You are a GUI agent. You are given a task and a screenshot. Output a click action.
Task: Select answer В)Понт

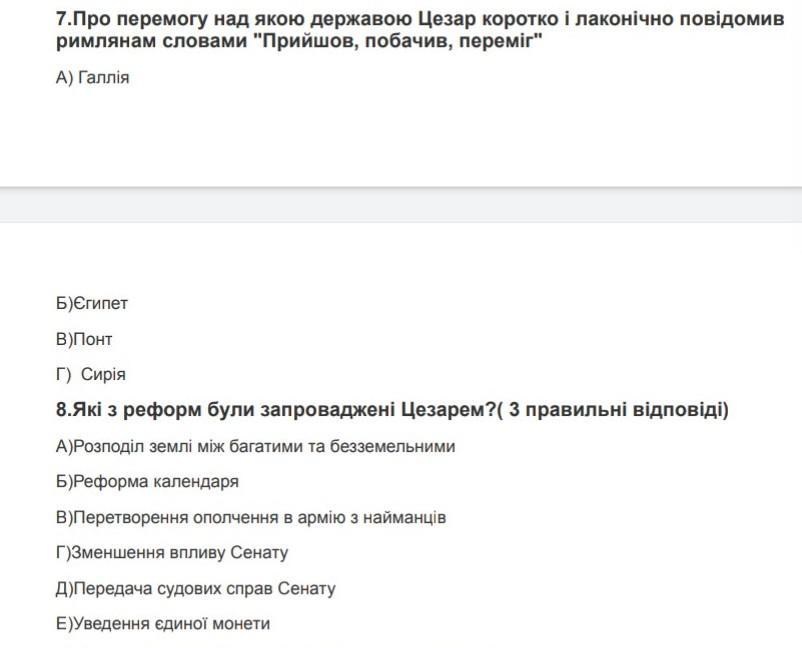pyautogui.click(x=84, y=339)
